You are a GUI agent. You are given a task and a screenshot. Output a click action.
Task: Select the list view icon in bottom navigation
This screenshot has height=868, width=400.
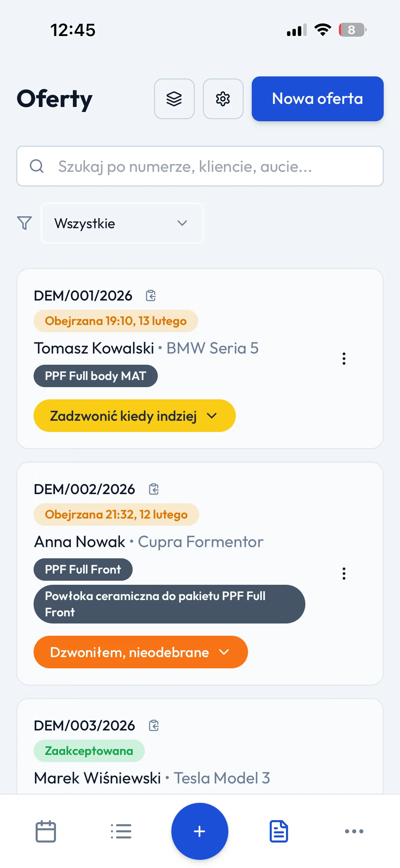(x=121, y=831)
